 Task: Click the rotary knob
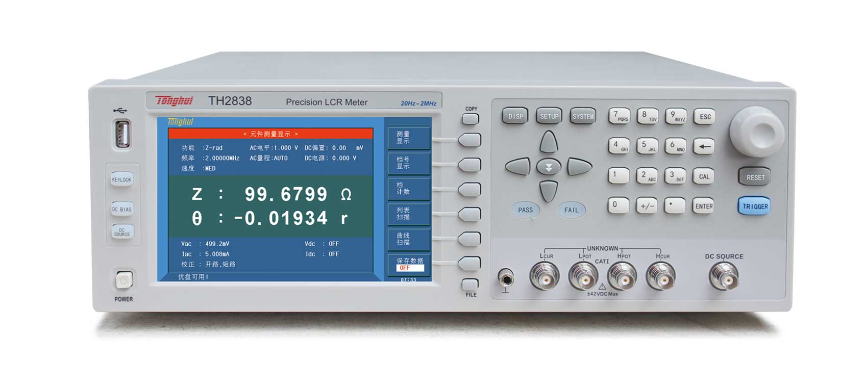tap(756, 131)
